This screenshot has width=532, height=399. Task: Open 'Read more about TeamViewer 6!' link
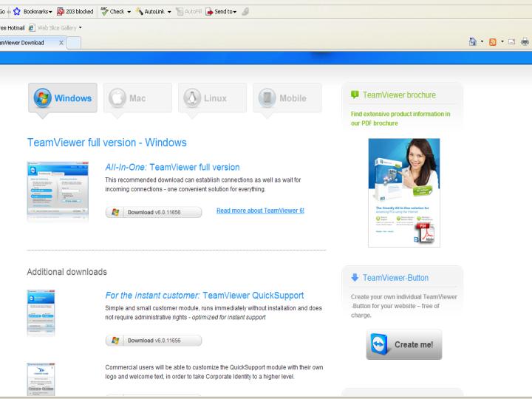[260, 211]
